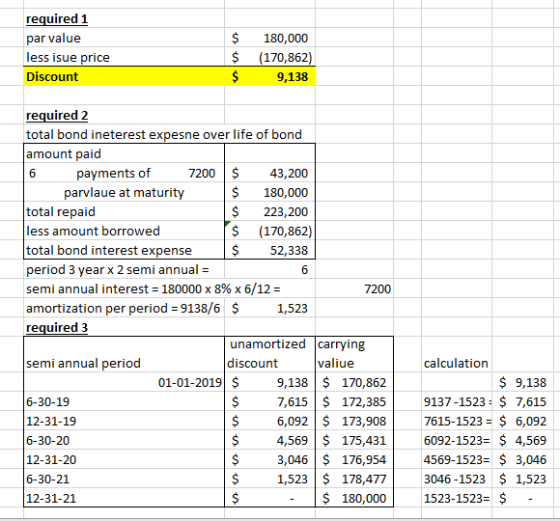Select the 'unamortized' column header
Screen dimensions: 560x521
[x=268, y=344]
